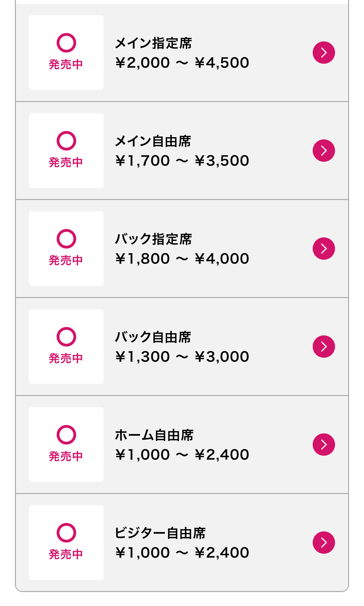This screenshot has width=364, height=606.
Task: Open メイン自由席 using its pink arrow
Action: point(324,151)
